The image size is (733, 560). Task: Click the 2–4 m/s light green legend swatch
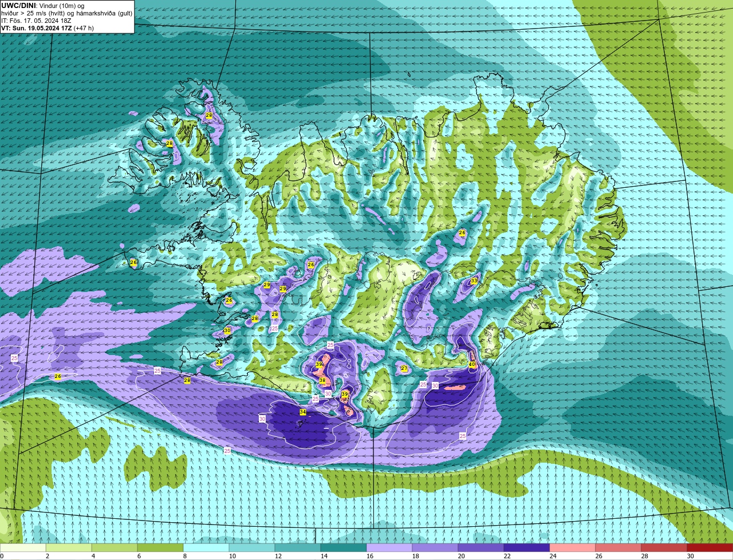tap(69, 548)
